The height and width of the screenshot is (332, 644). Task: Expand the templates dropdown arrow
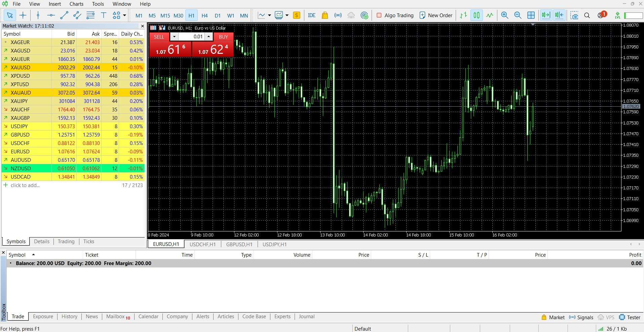click(287, 15)
